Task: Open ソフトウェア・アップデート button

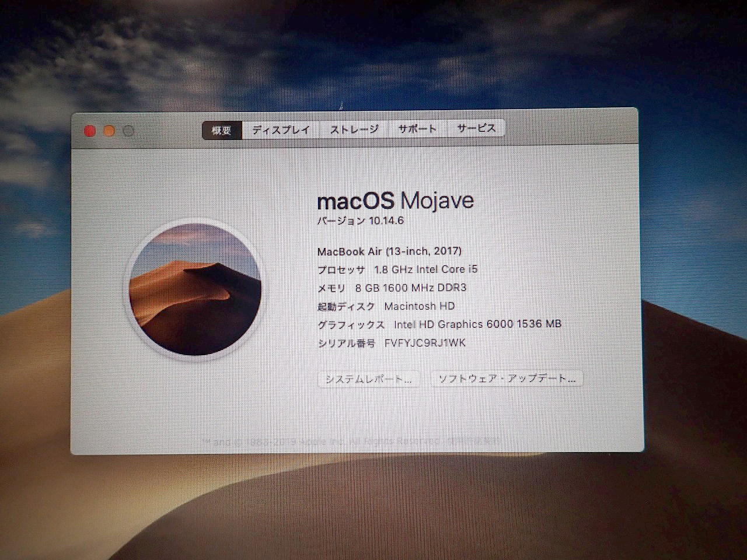Action: tap(507, 379)
